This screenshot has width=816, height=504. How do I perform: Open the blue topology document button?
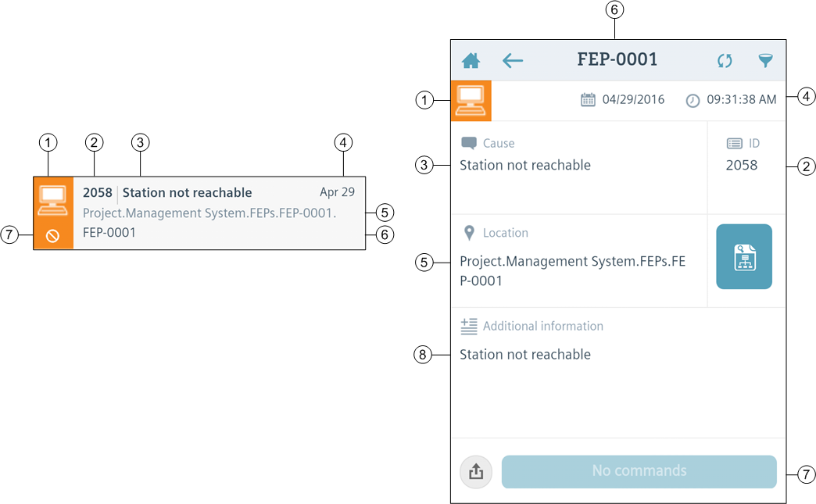click(743, 257)
